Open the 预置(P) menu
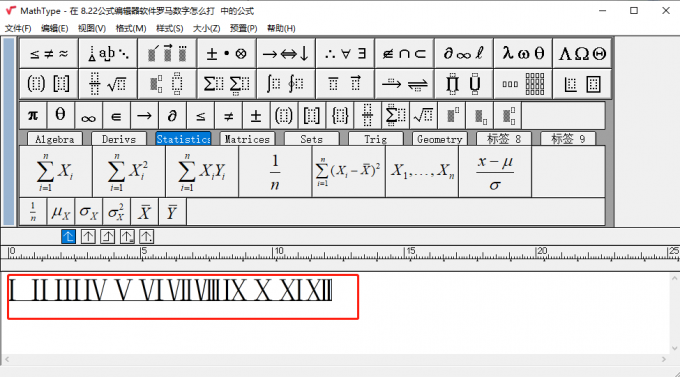680x377 pixels. [243, 28]
